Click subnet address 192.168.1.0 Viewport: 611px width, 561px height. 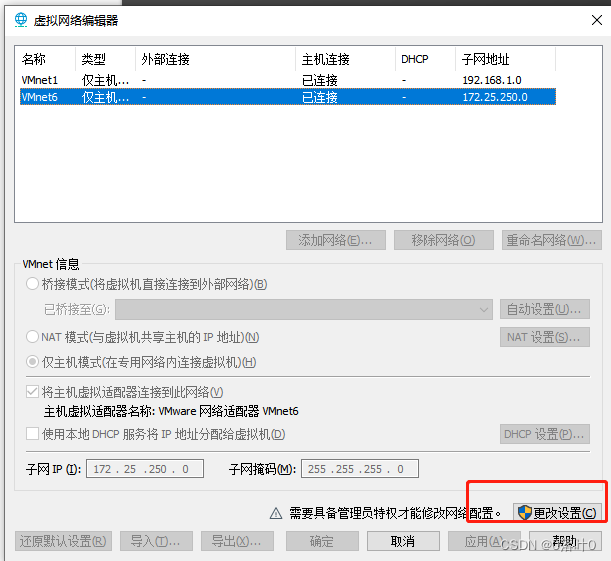pos(492,80)
